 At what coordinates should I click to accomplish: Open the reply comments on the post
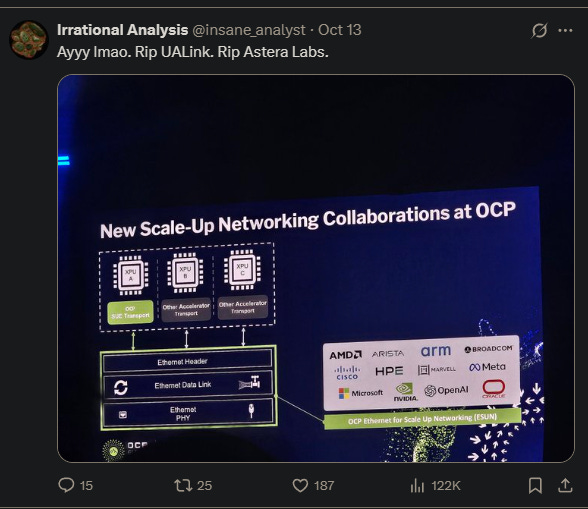[x=66, y=485]
